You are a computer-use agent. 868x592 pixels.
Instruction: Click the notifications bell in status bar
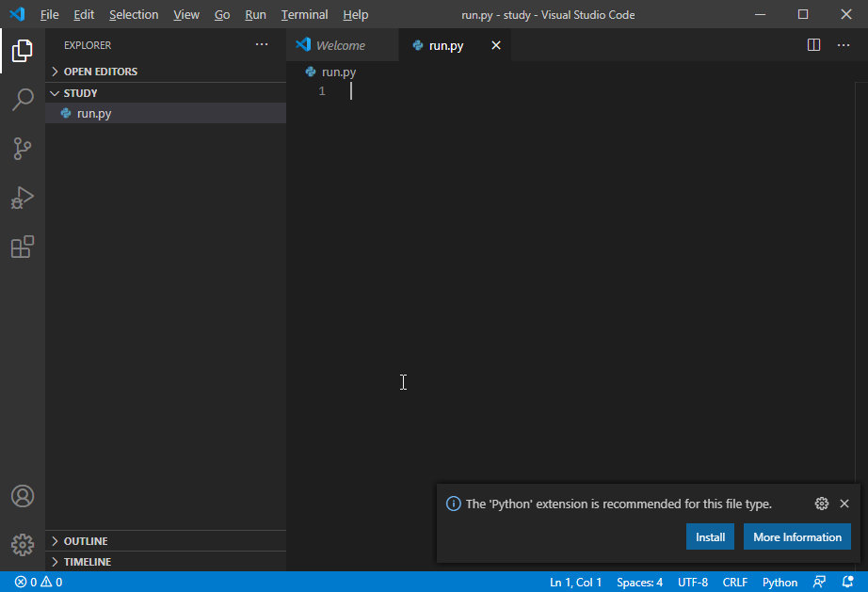847,582
